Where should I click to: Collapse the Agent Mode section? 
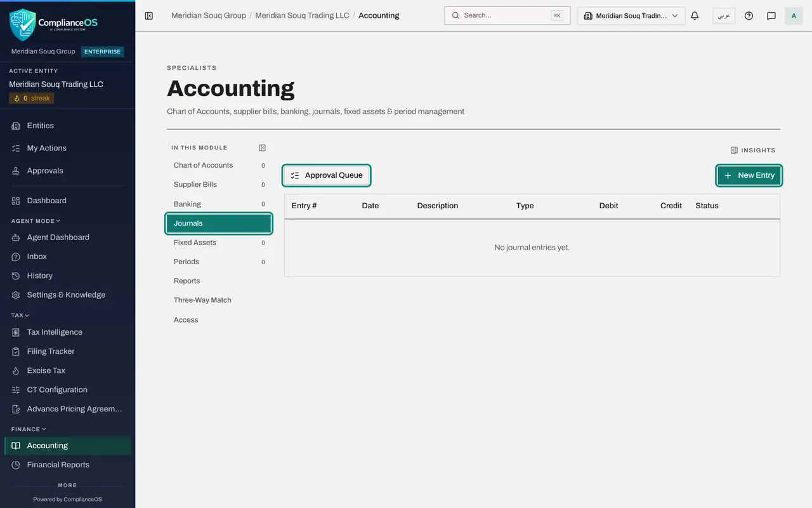pyautogui.click(x=36, y=221)
